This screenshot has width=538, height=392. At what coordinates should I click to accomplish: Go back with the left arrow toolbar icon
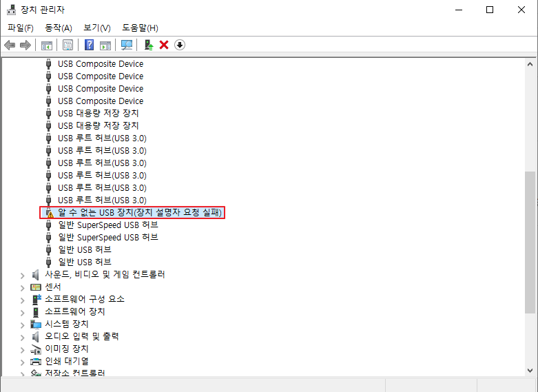(10, 45)
